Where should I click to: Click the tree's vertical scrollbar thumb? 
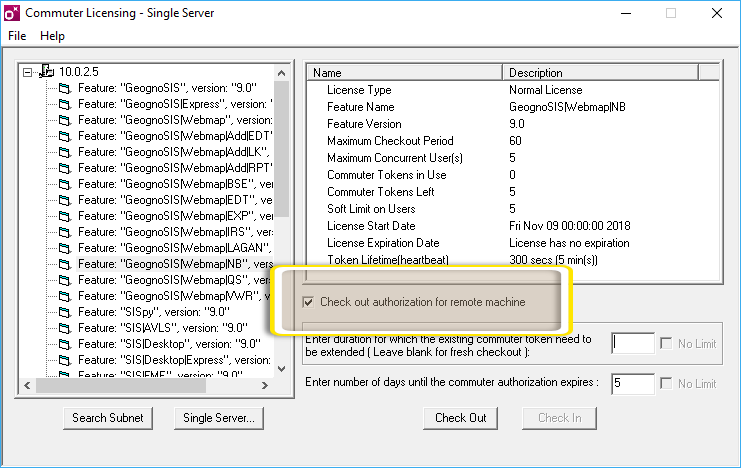282,148
